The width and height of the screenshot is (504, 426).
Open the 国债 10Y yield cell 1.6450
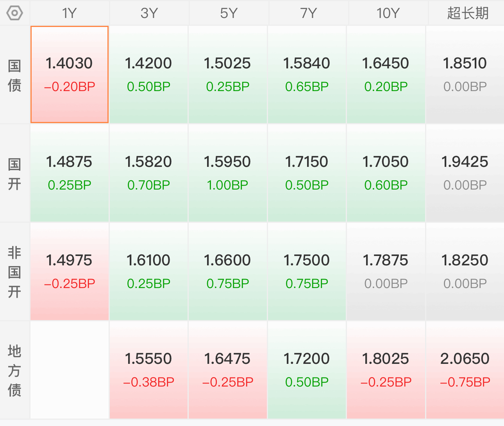386,75
